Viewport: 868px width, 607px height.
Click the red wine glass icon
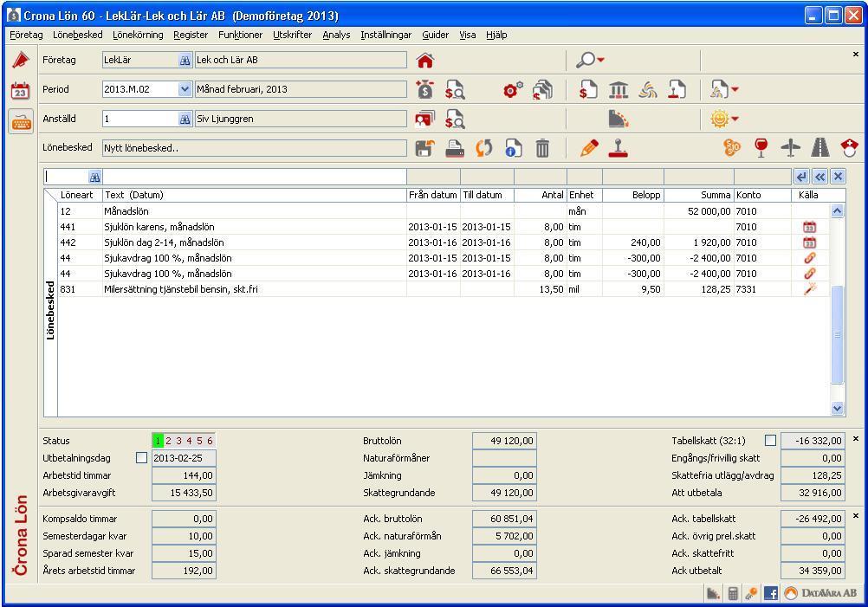tap(761, 148)
